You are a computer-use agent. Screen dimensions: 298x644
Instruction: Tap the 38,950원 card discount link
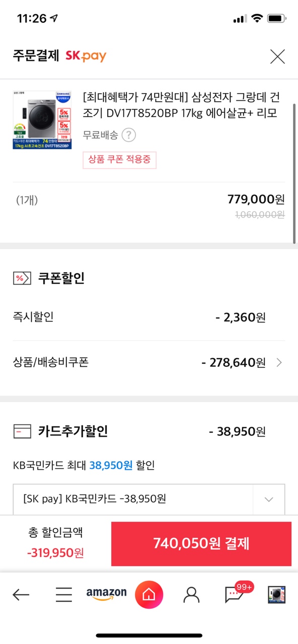pyautogui.click(x=111, y=465)
